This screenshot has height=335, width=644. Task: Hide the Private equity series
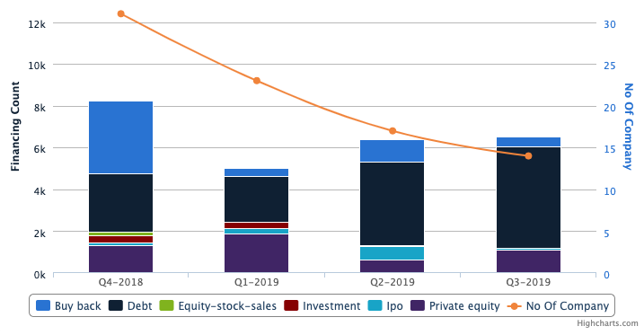coord(454,306)
